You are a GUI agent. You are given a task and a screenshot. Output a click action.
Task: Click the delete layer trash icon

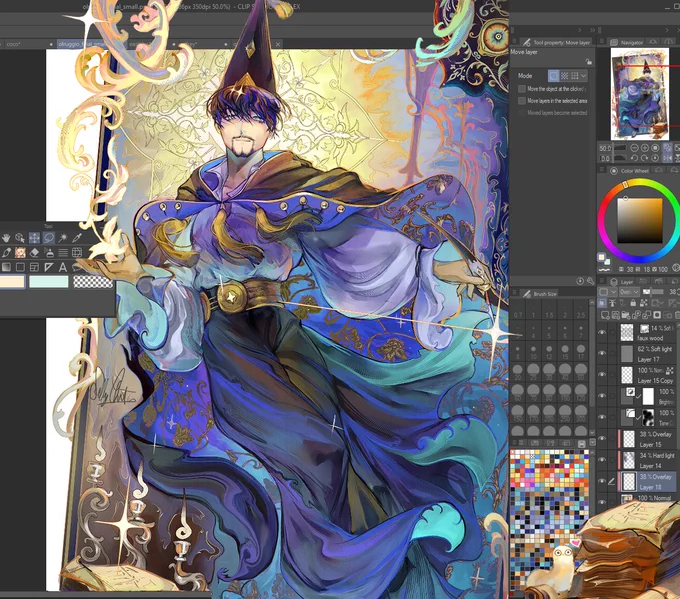coord(677,314)
